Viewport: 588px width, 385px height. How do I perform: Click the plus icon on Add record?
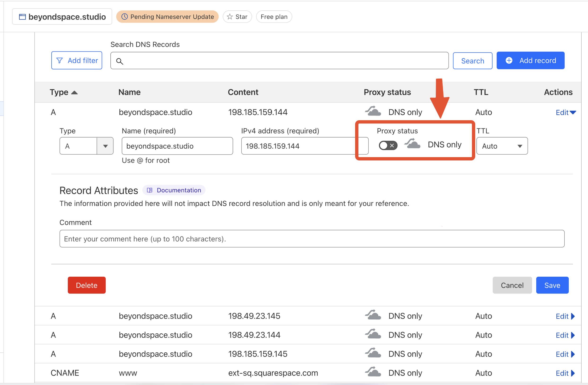[x=509, y=60]
